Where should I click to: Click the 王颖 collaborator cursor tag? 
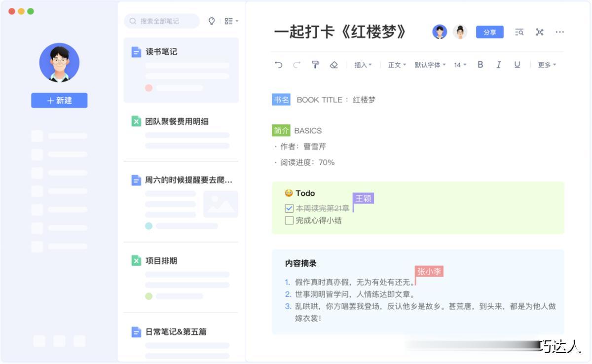tap(363, 198)
